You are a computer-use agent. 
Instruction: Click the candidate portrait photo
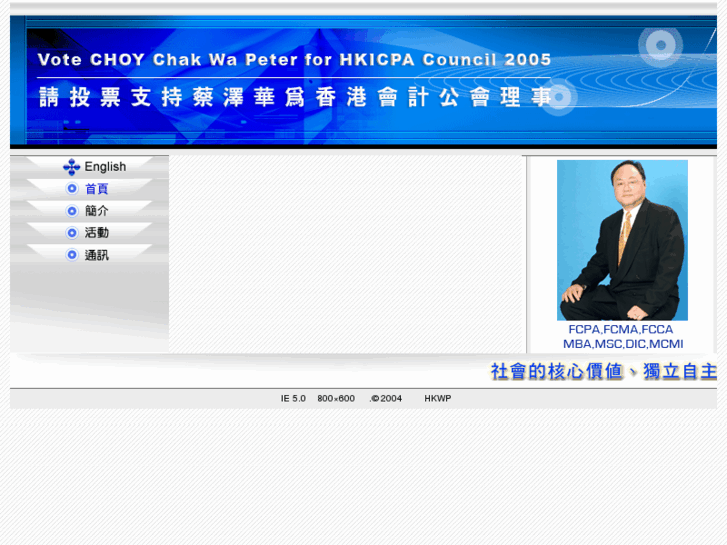click(622, 240)
